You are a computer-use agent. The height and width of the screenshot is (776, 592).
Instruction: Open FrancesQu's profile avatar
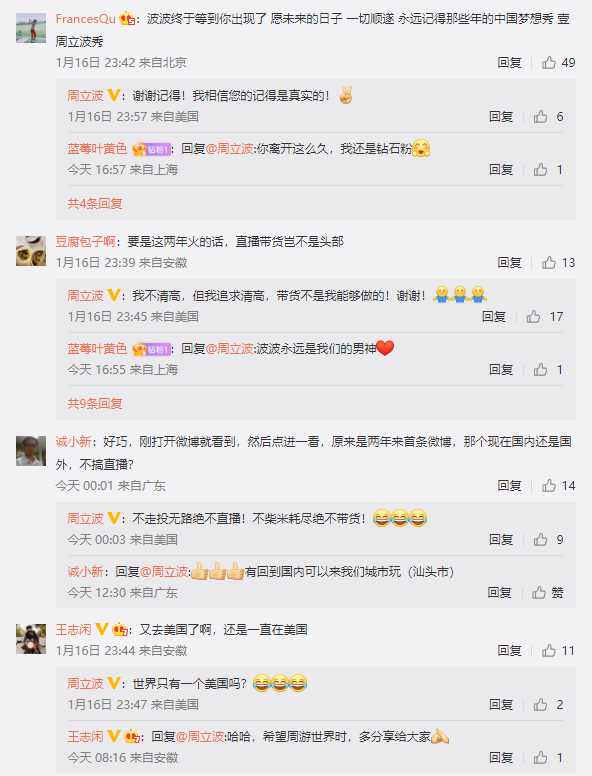coord(31,28)
